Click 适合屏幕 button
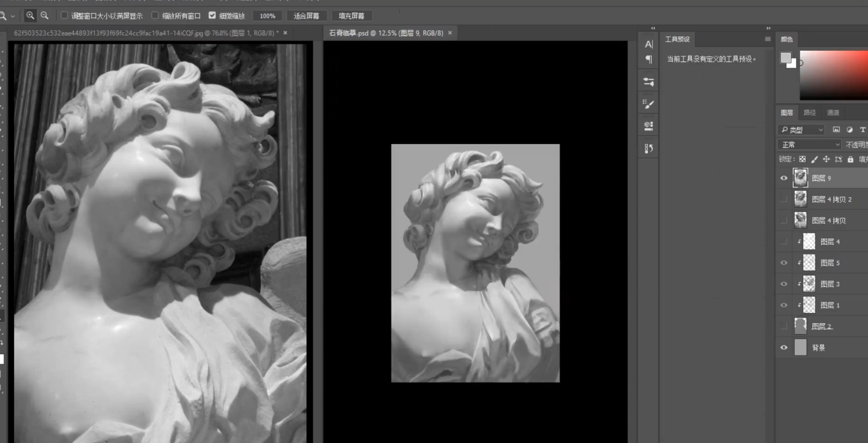Image resolution: width=868 pixels, height=443 pixels. point(306,16)
